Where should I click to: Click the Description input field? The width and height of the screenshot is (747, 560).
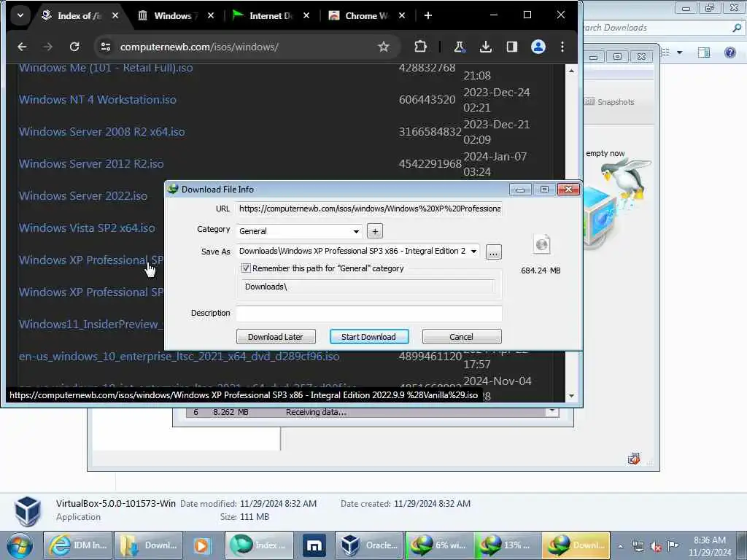tap(369, 314)
